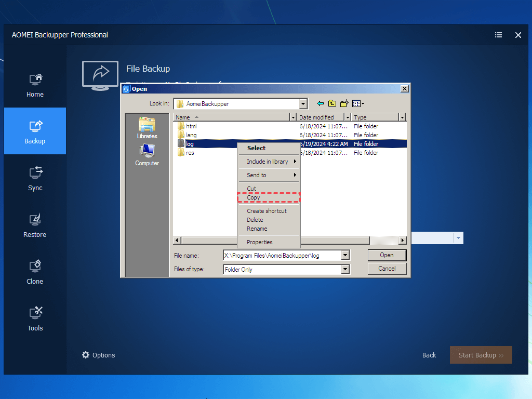Click scroll left arrow of file list
This screenshot has height=399, width=532.
click(x=177, y=241)
